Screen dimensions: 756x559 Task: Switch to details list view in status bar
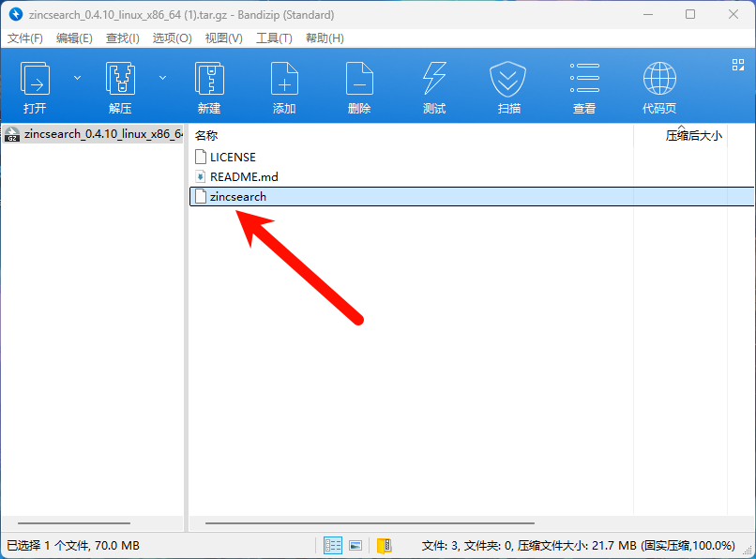point(333,546)
